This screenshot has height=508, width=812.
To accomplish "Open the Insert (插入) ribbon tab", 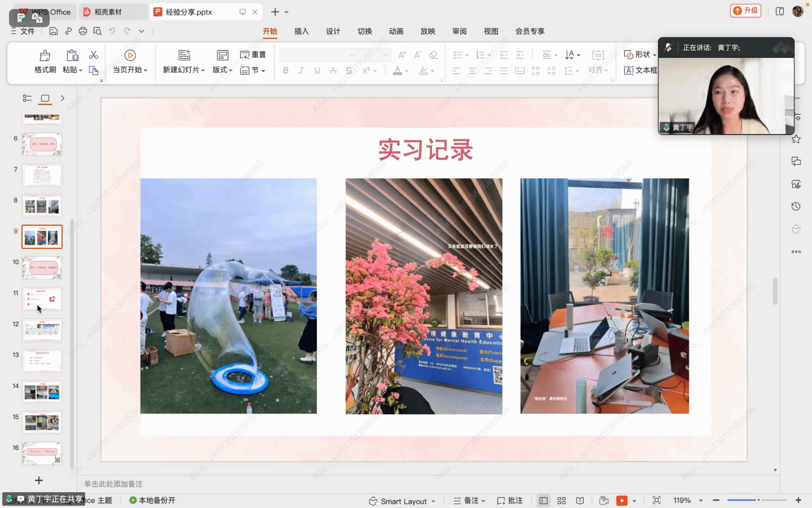I will coord(301,31).
